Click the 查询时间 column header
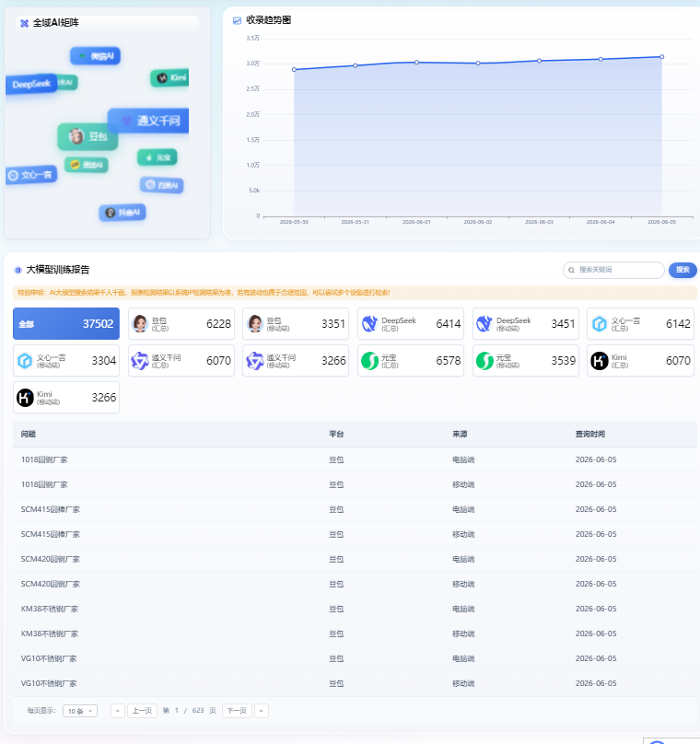700x744 pixels. point(590,435)
